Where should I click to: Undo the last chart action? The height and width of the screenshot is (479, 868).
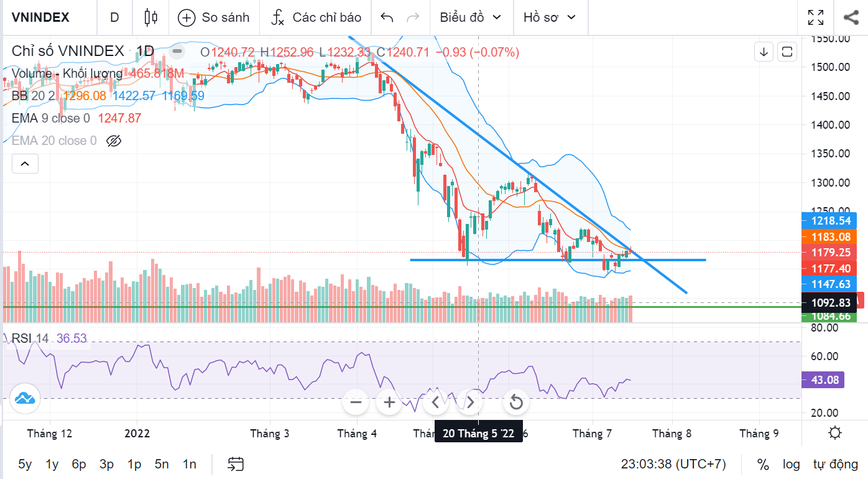pyautogui.click(x=387, y=17)
